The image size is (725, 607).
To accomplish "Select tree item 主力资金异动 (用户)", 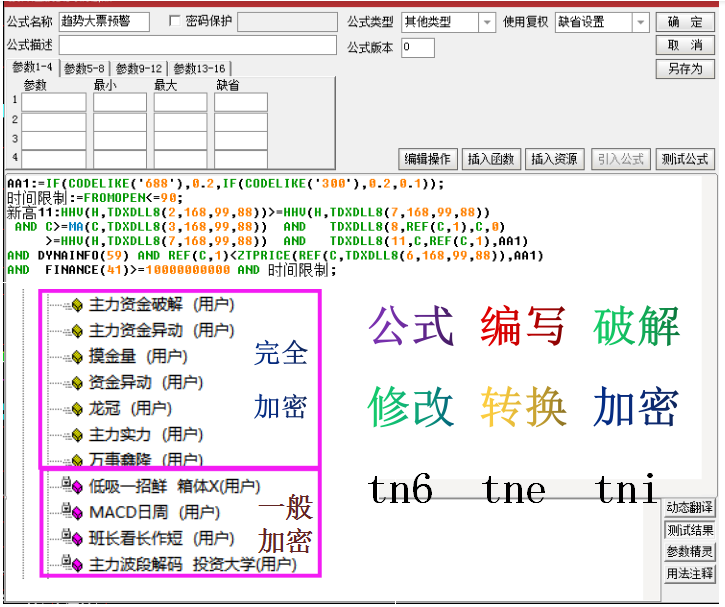I will (x=161, y=331).
